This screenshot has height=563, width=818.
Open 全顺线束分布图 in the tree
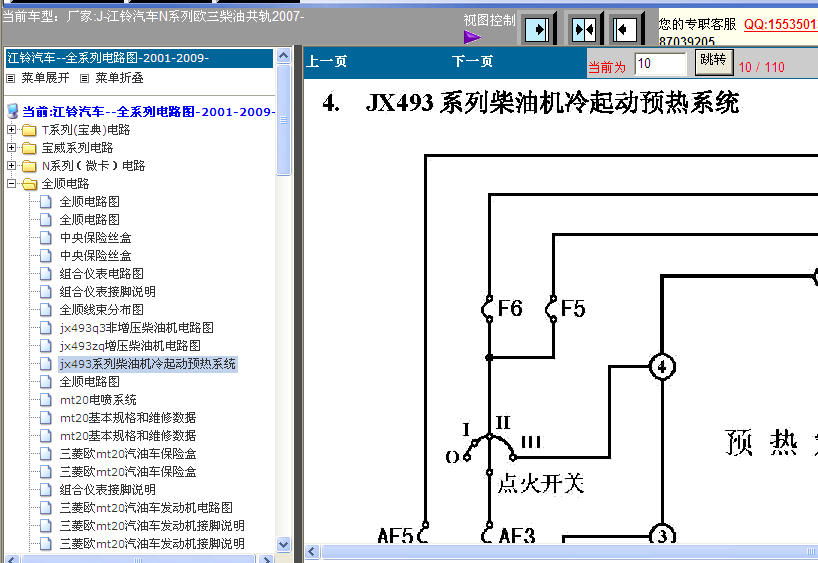click(102, 310)
